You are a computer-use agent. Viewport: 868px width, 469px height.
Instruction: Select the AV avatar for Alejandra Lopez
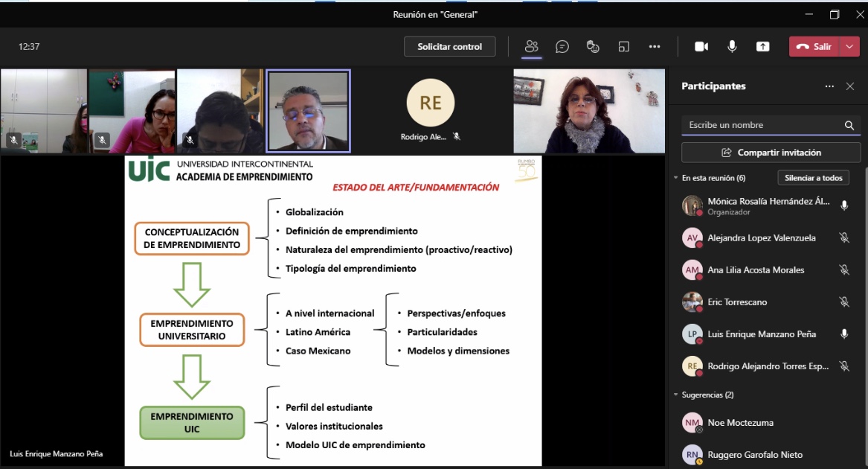[692, 237]
